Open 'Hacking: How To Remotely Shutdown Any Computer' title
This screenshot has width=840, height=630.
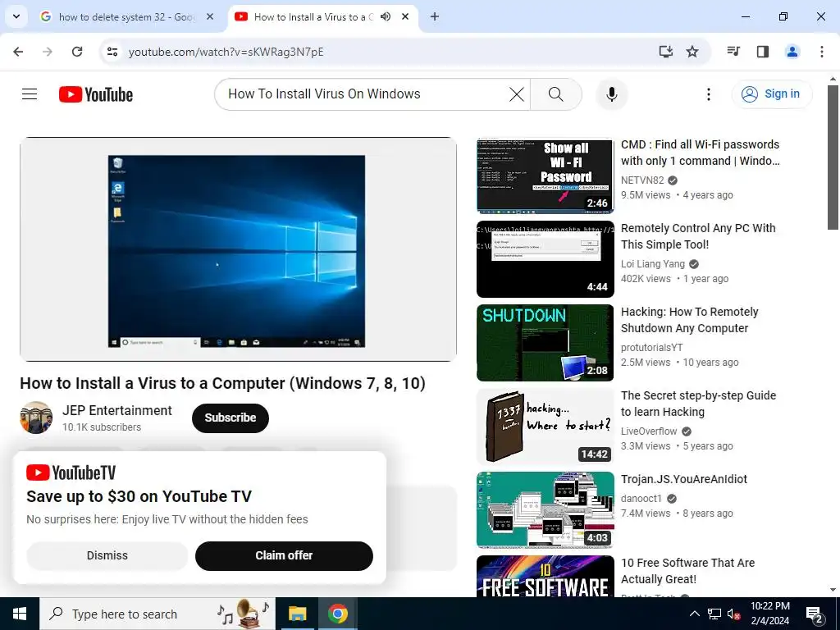tap(689, 320)
